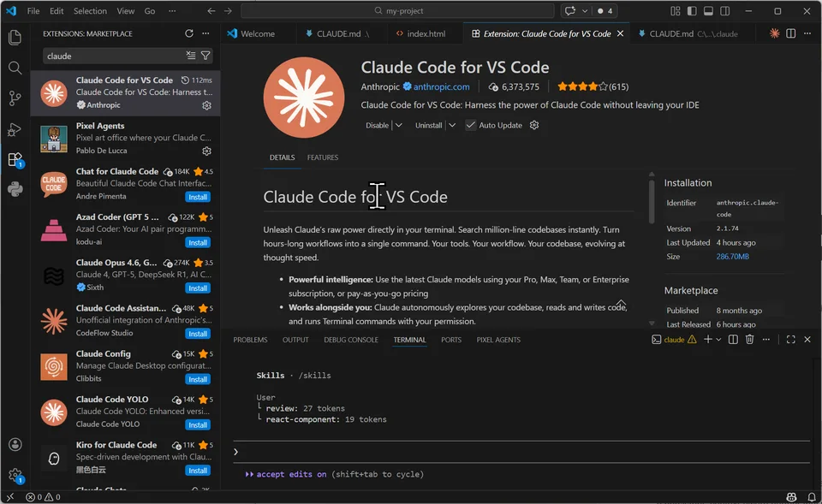The image size is (822, 504).
Task: Open the 286.70MB size link
Action: pos(732,257)
